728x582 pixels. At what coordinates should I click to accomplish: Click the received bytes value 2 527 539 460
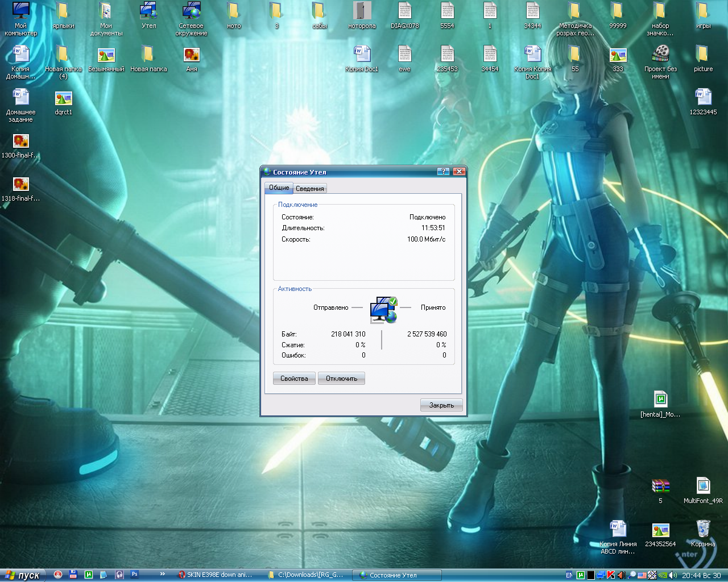tap(427, 334)
